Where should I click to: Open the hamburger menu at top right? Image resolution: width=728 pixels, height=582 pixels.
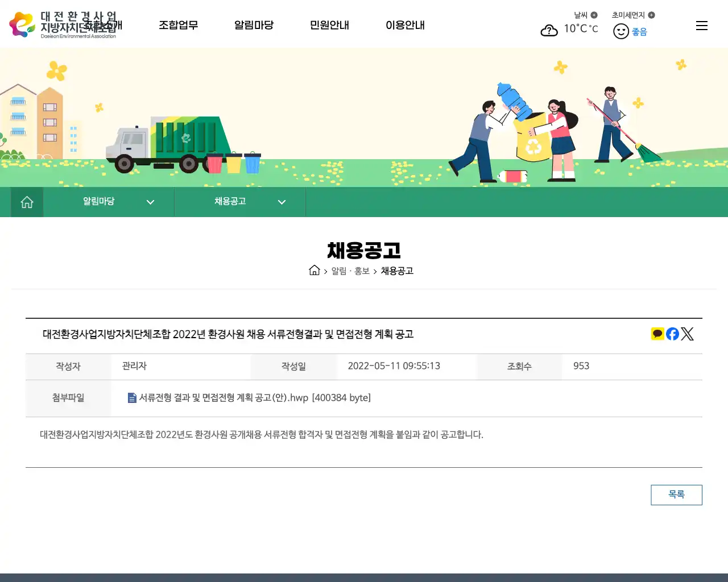[701, 26]
